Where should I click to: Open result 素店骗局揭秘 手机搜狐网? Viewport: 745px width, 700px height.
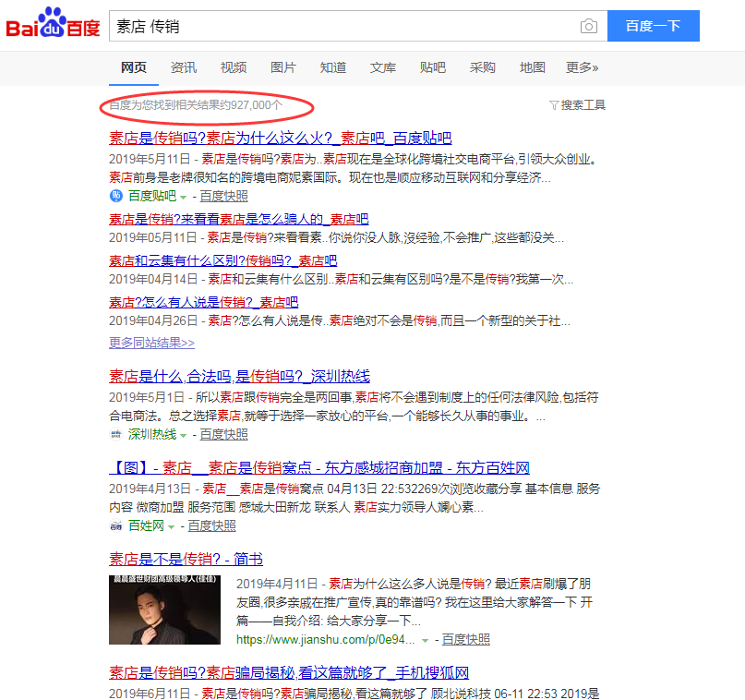(x=289, y=672)
